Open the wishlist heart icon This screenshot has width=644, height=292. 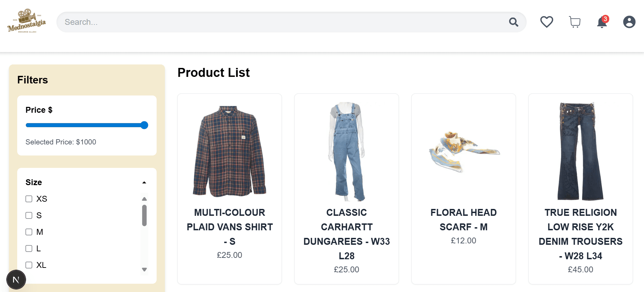coord(546,22)
